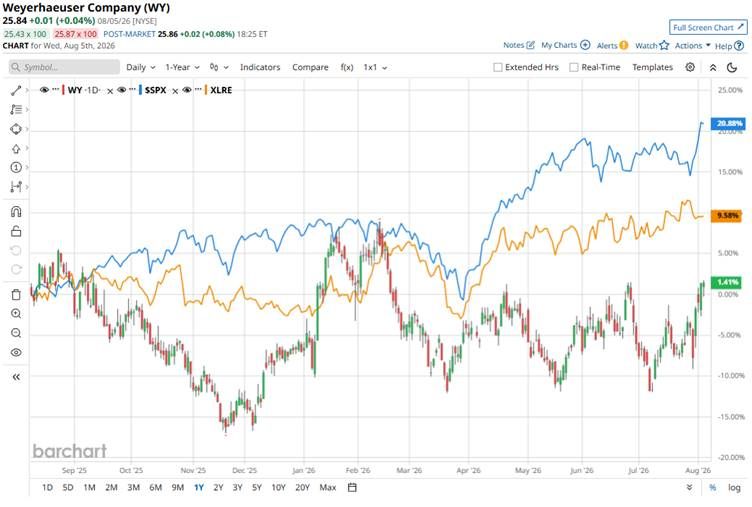Open the numbered label tool
752x507 pixels.
point(16,167)
